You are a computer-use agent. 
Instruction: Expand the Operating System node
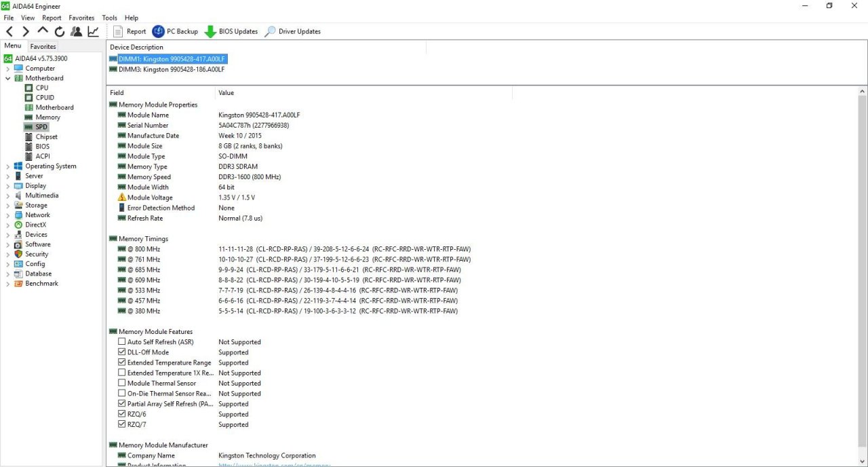point(8,166)
